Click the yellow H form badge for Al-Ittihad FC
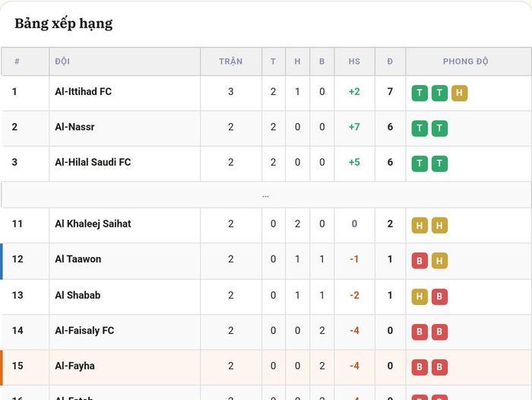This screenshot has height=400, width=532. (x=459, y=93)
